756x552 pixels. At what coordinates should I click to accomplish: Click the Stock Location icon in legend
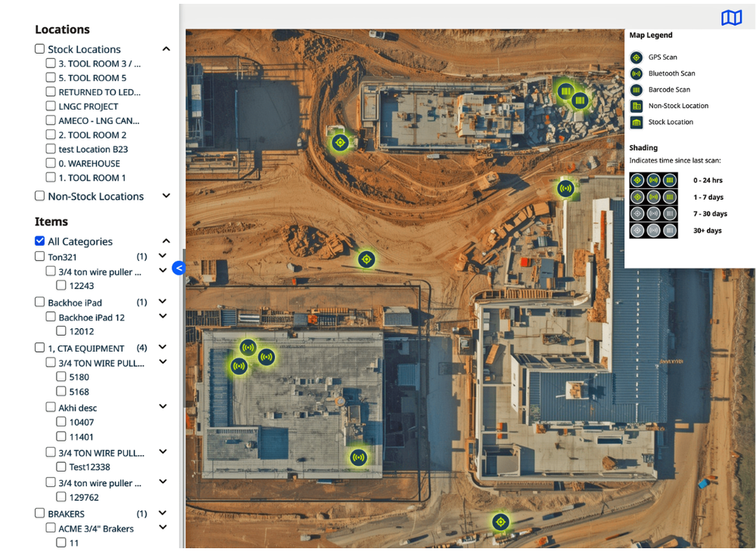(x=637, y=122)
